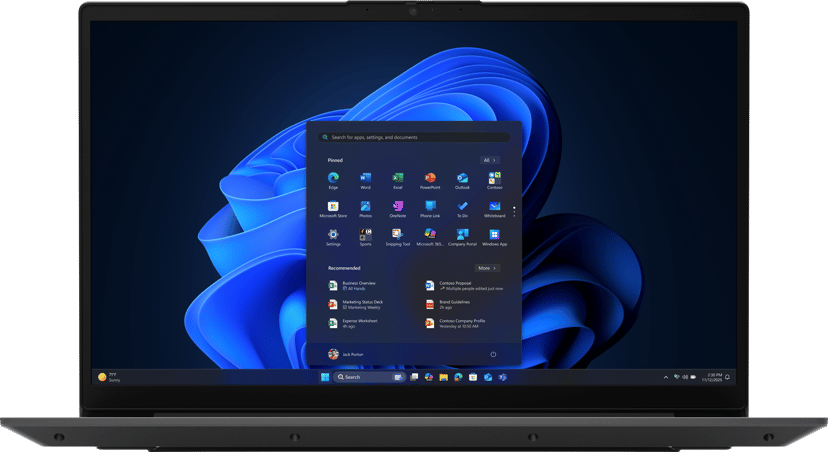Open Contoso Company Profile presentation

[457, 323]
